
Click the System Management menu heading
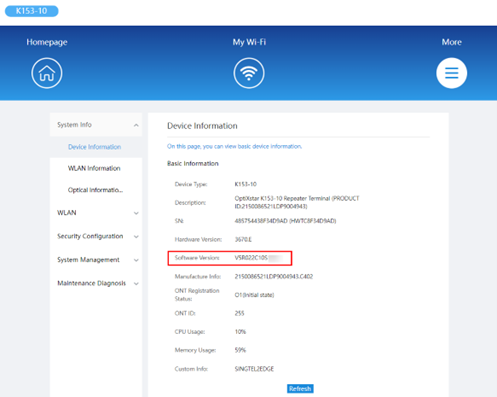88,260
